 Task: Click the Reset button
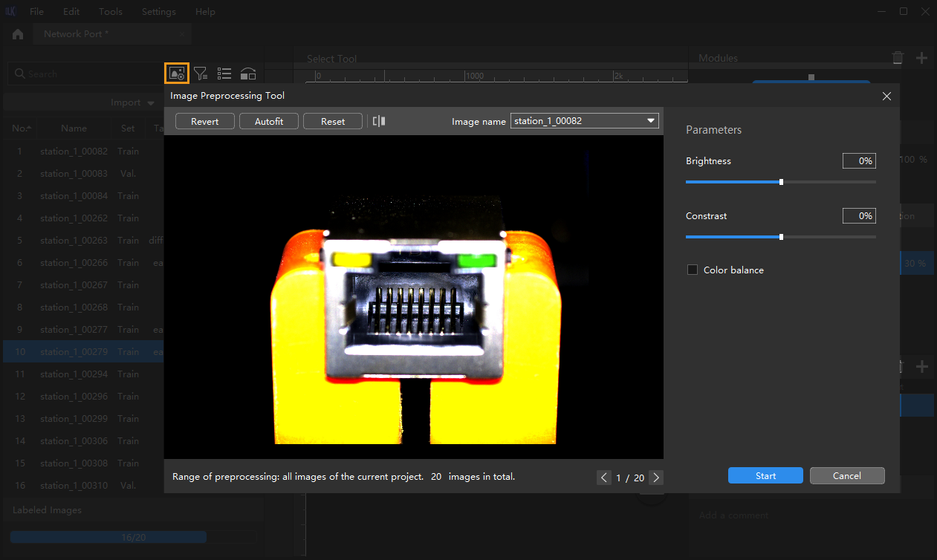[333, 121]
